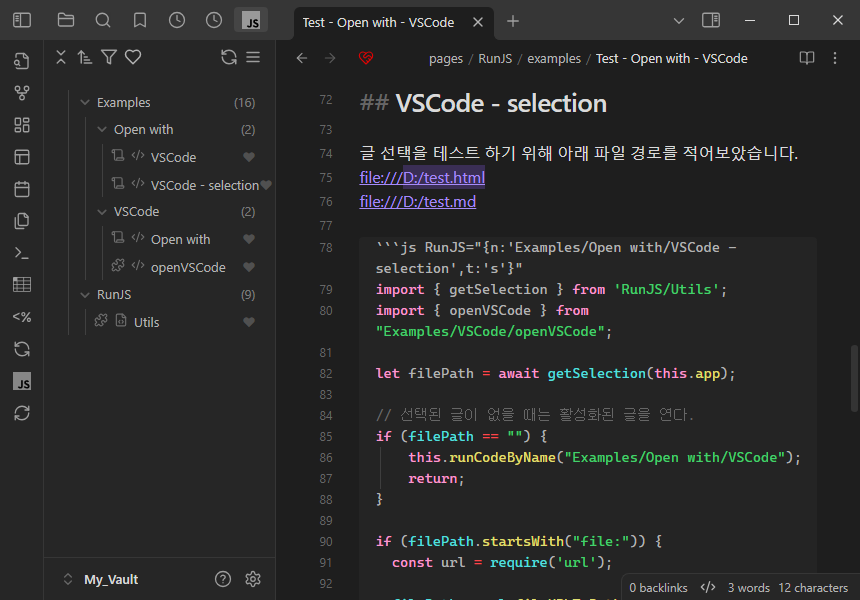Click the 3 words status entry
Image resolution: width=860 pixels, height=600 pixels.
749,588
